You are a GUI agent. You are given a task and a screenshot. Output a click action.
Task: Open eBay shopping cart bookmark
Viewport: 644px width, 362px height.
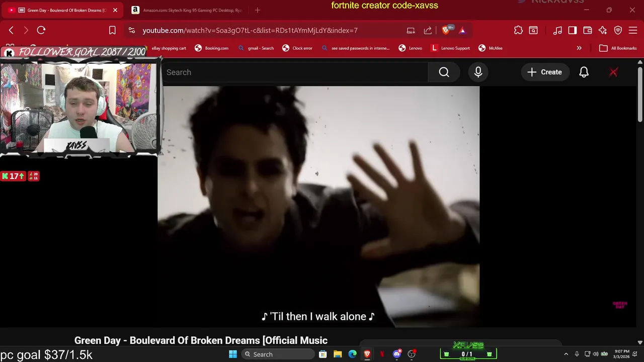tap(169, 48)
